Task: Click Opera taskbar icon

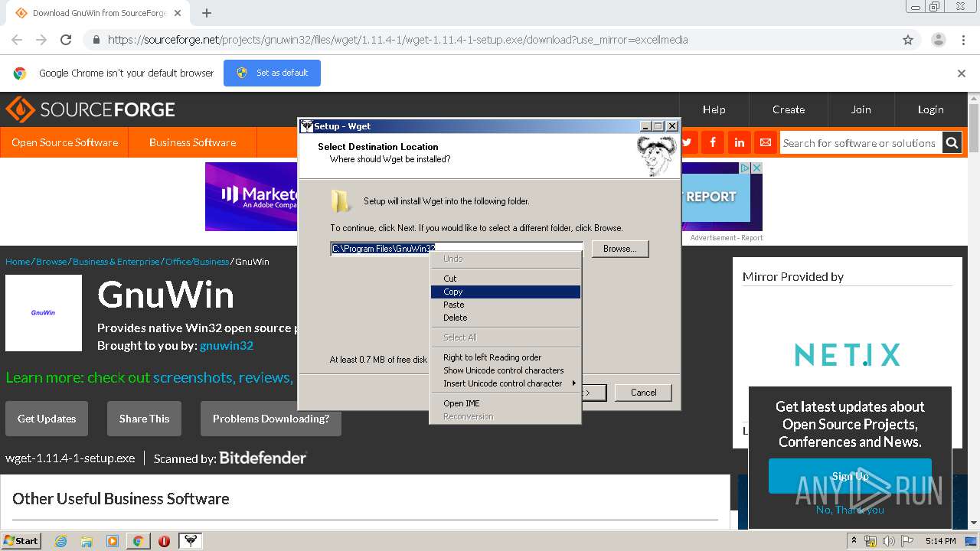Action: tap(164, 541)
